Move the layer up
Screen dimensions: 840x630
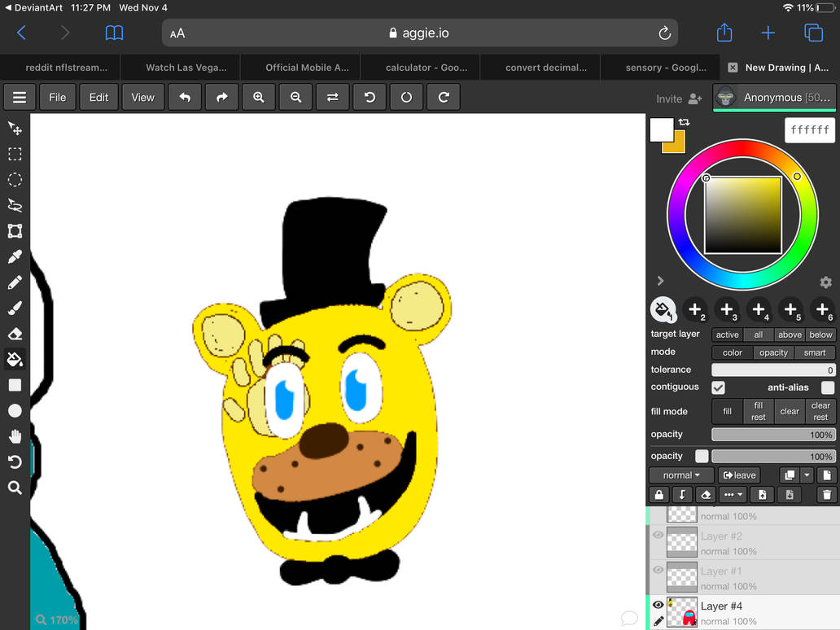(x=763, y=494)
